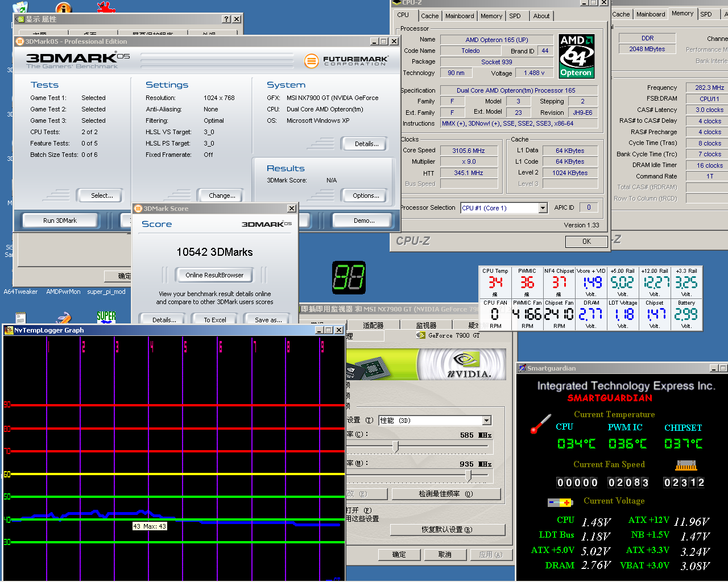Viewport: 728px width, 582px height.
Task: Select the CPU tab in CPU-Z
Action: (x=403, y=15)
